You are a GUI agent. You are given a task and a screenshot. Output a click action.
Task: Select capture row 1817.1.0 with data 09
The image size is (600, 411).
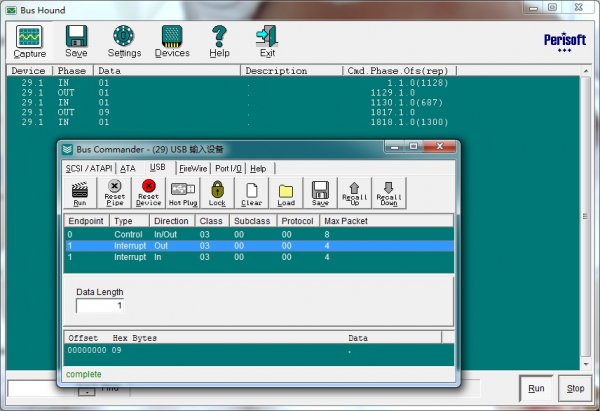click(x=293, y=113)
